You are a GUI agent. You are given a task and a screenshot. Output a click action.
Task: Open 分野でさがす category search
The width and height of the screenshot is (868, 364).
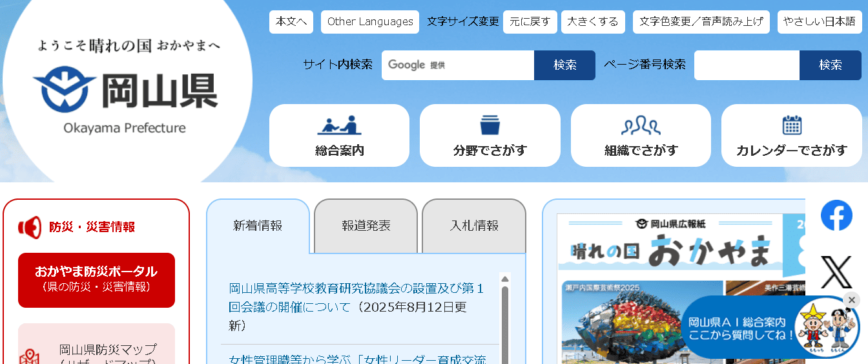490,136
